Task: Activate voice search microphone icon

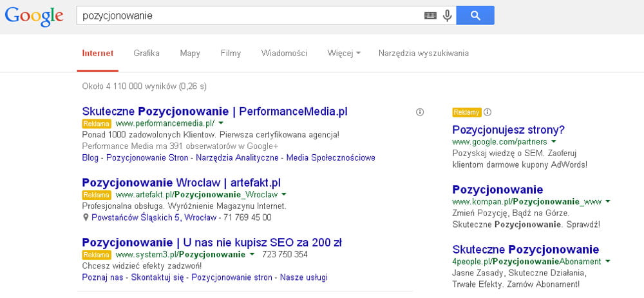Action: pos(448,15)
